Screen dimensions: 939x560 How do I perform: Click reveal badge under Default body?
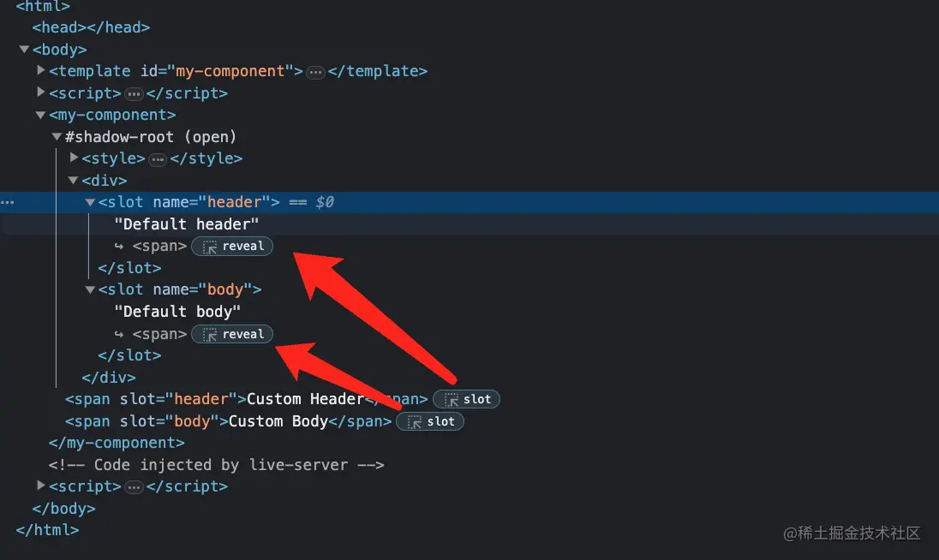click(232, 334)
